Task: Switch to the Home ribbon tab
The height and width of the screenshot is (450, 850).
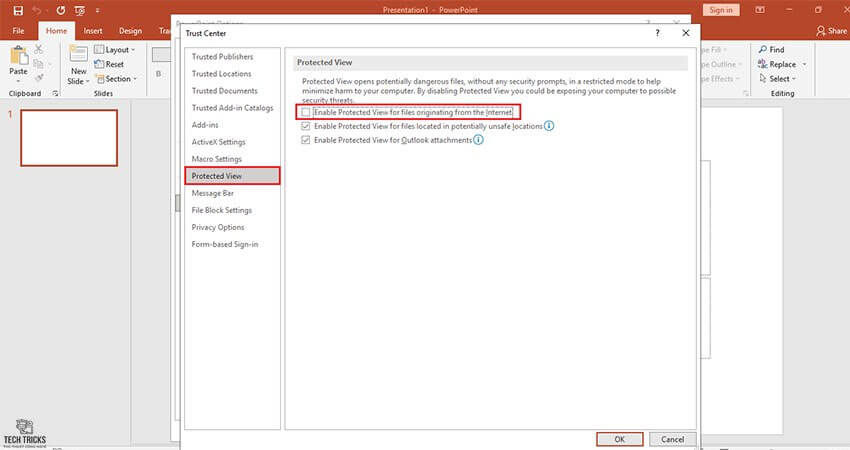Action: (x=56, y=31)
